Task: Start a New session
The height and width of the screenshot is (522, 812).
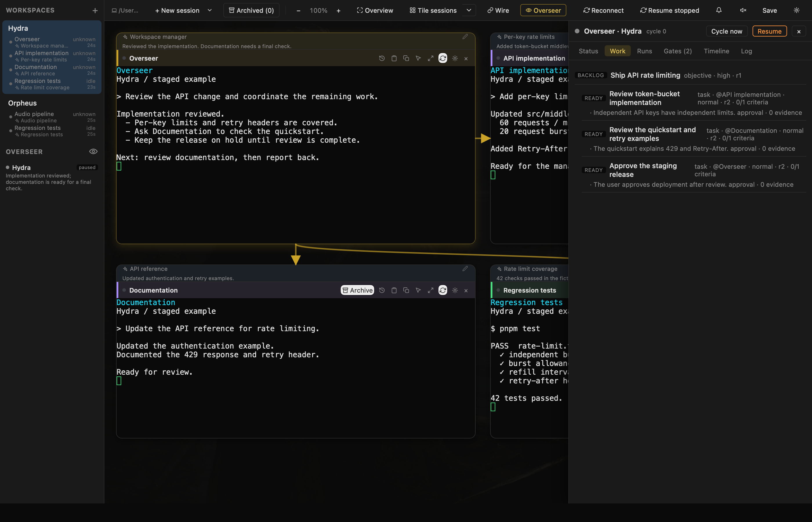Action: (x=177, y=10)
